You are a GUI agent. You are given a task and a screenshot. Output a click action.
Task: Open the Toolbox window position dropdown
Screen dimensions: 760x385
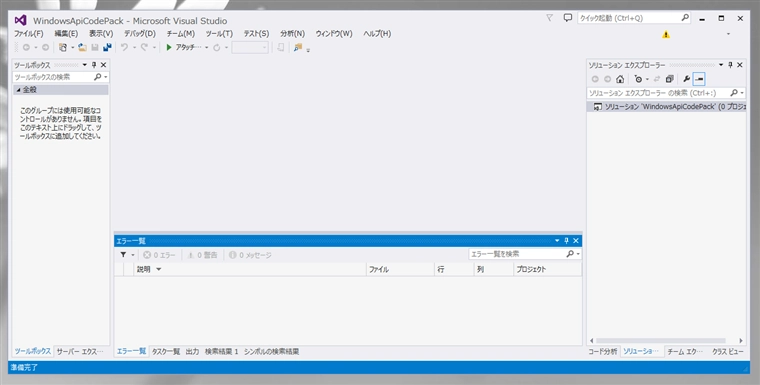pos(85,65)
